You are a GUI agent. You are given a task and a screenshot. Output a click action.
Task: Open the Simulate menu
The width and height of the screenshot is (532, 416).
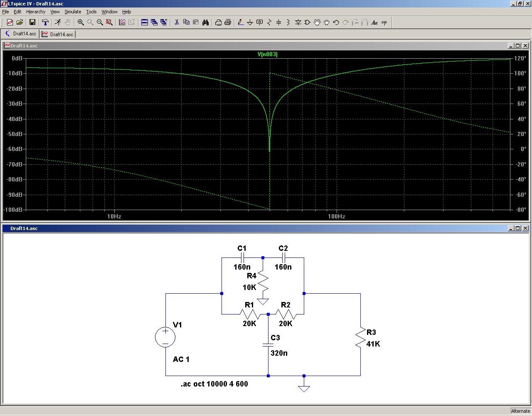tap(73, 12)
